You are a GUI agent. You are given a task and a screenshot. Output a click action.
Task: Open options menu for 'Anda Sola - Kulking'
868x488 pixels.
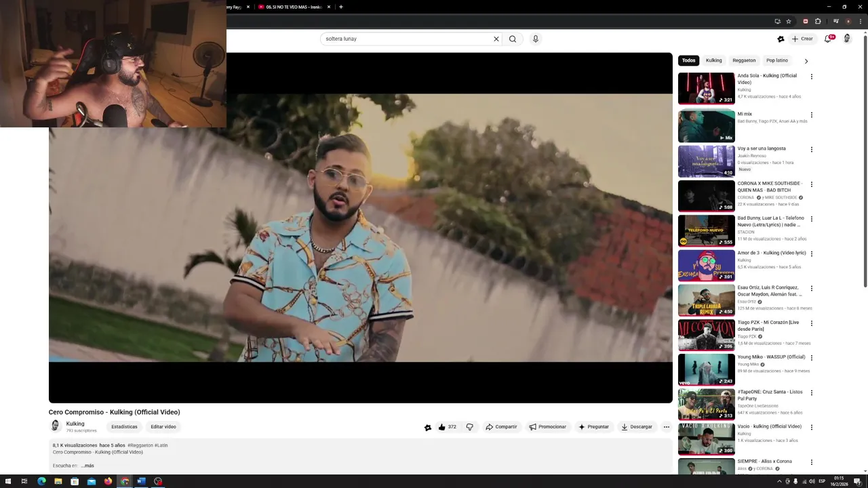coord(811,77)
